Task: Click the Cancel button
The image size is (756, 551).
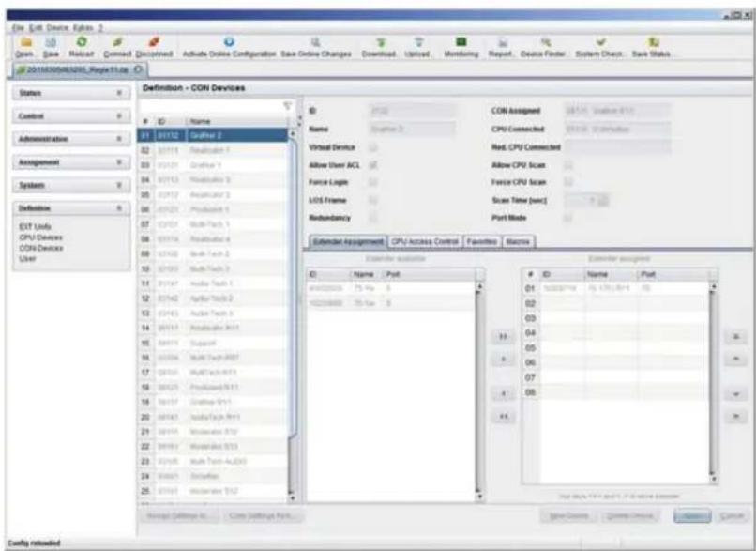Action: [732, 515]
